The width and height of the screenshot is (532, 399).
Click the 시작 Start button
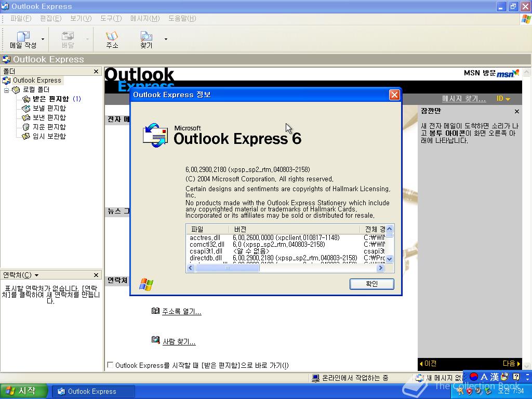(x=23, y=391)
